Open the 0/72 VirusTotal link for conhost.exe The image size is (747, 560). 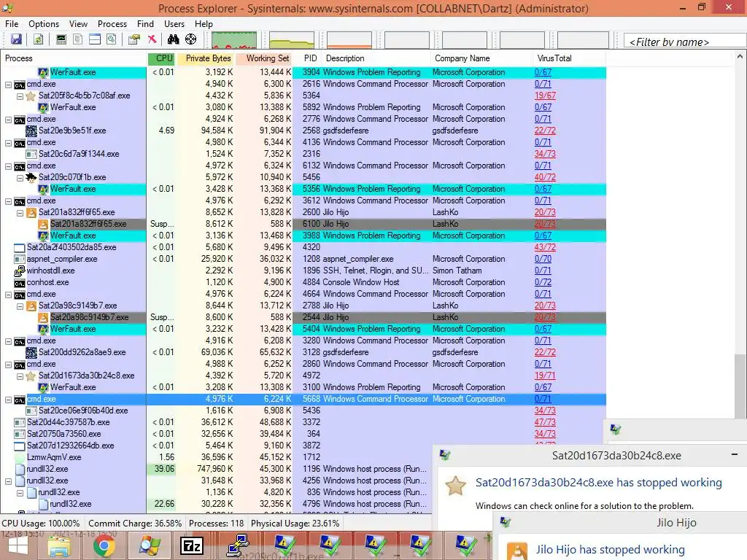pos(543,282)
